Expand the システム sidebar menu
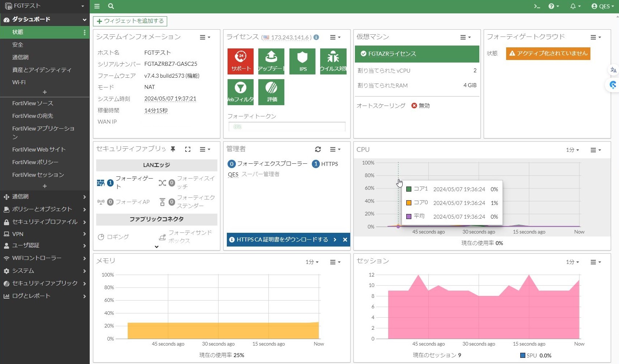Image resolution: width=619 pixels, height=364 pixels. tap(44, 271)
